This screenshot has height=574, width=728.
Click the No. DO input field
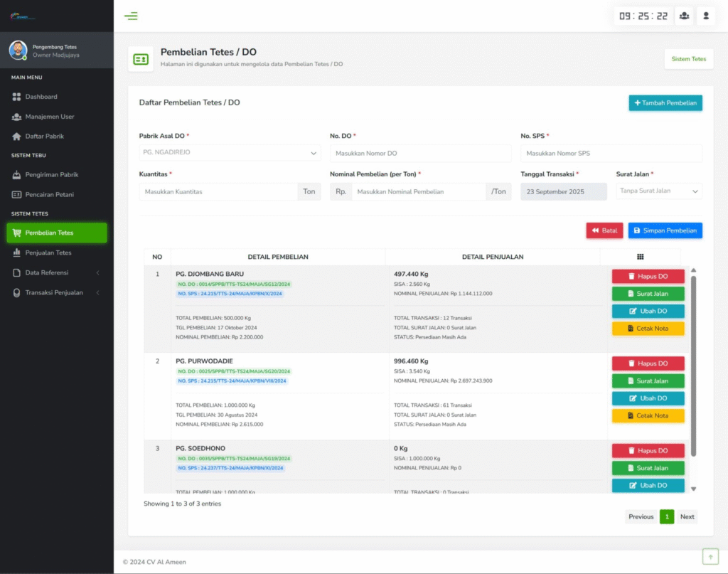tap(420, 154)
